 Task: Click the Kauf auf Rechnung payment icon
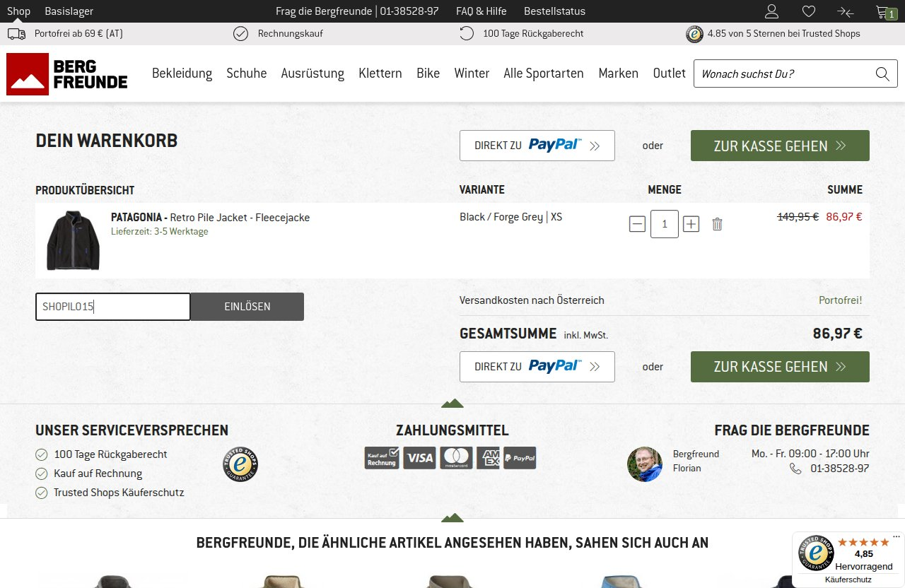382,458
